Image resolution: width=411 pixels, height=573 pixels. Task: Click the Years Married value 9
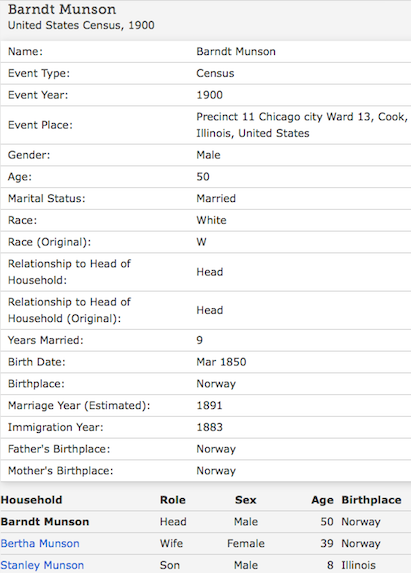pyautogui.click(x=199, y=340)
